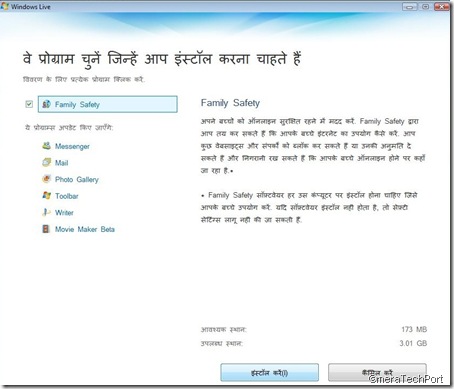
Task: Select the Mail program entry
Action: click(x=61, y=163)
